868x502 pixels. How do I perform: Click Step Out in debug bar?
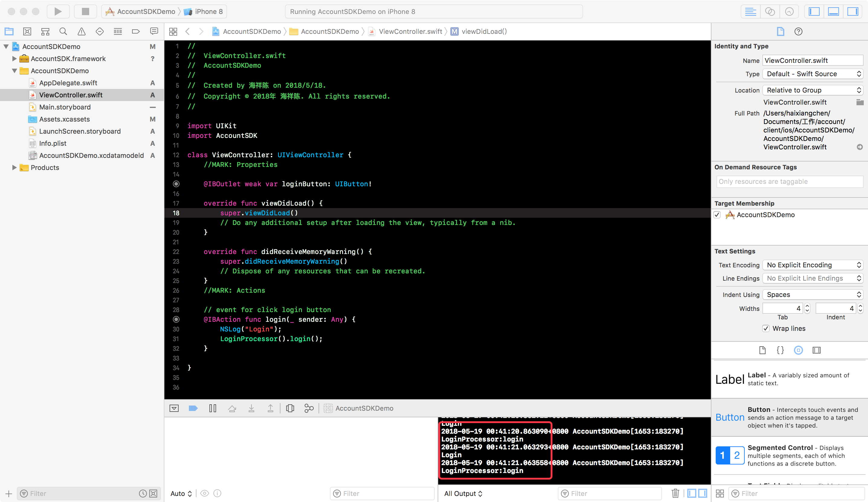point(270,408)
